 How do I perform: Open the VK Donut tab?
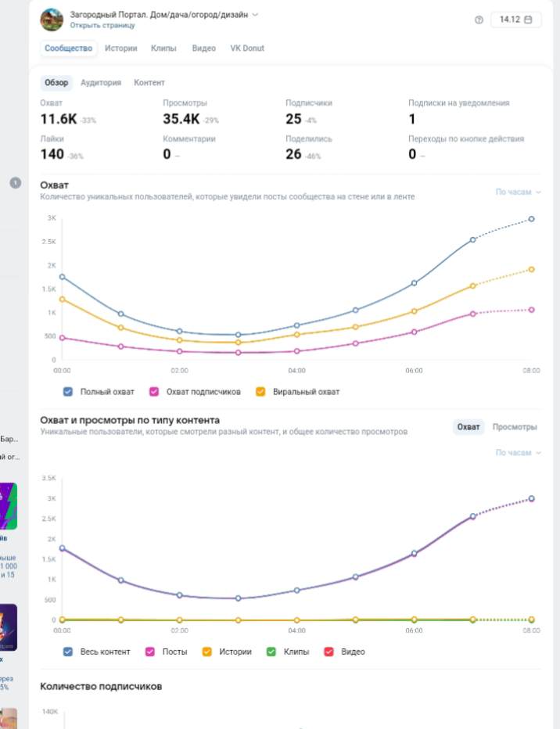(x=247, y=48)
